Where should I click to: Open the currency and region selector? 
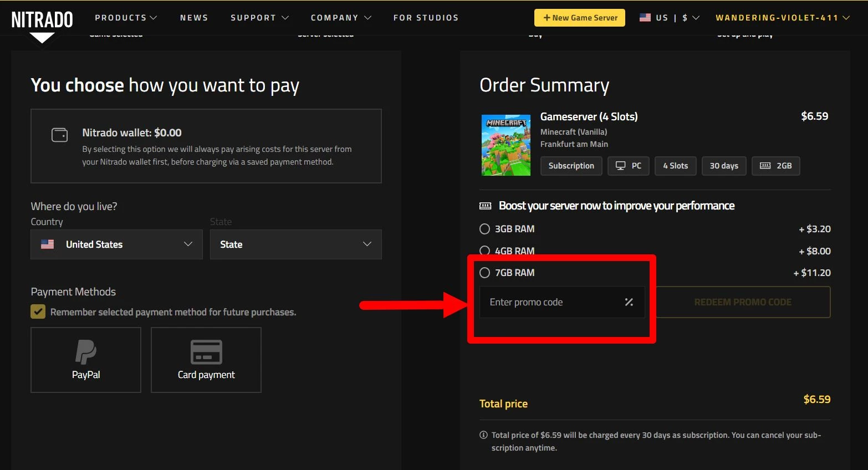click(669, 18)
